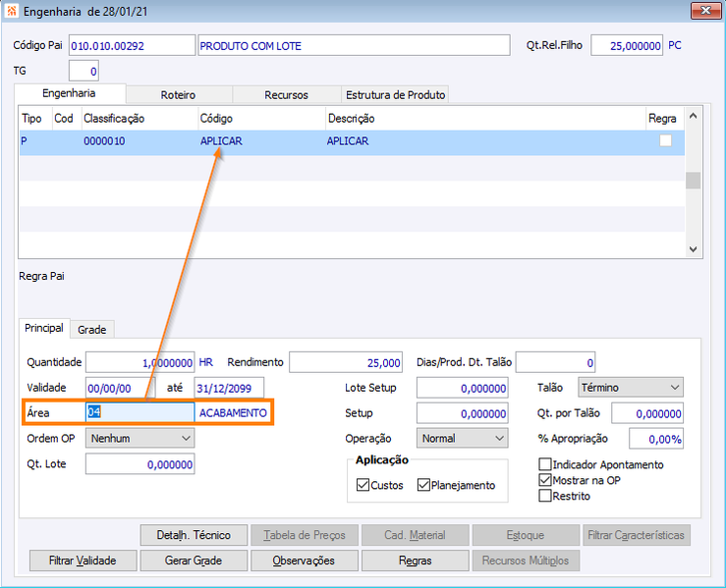726x588 pixels.
Task: Disable Mostrar na OP checkbox
Action: click(545, 481)
